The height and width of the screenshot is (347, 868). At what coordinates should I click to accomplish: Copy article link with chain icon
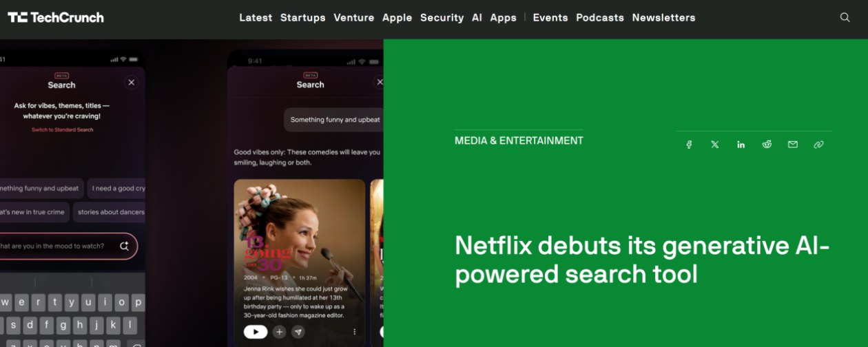[818, 145]
